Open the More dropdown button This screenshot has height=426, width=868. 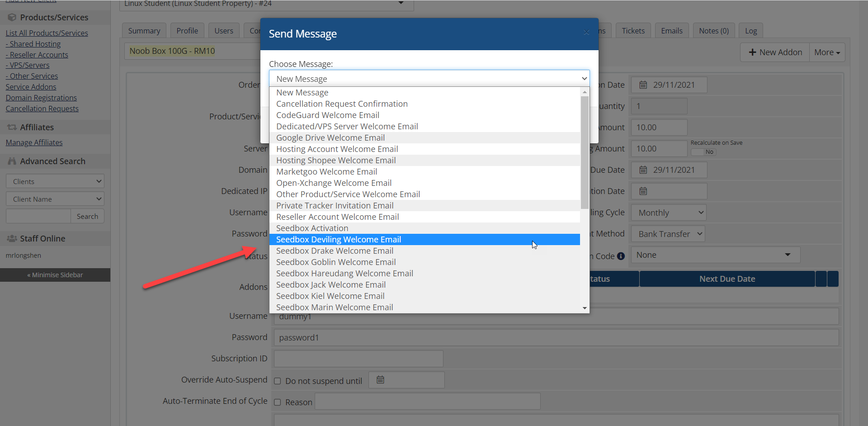click(827, 52)
